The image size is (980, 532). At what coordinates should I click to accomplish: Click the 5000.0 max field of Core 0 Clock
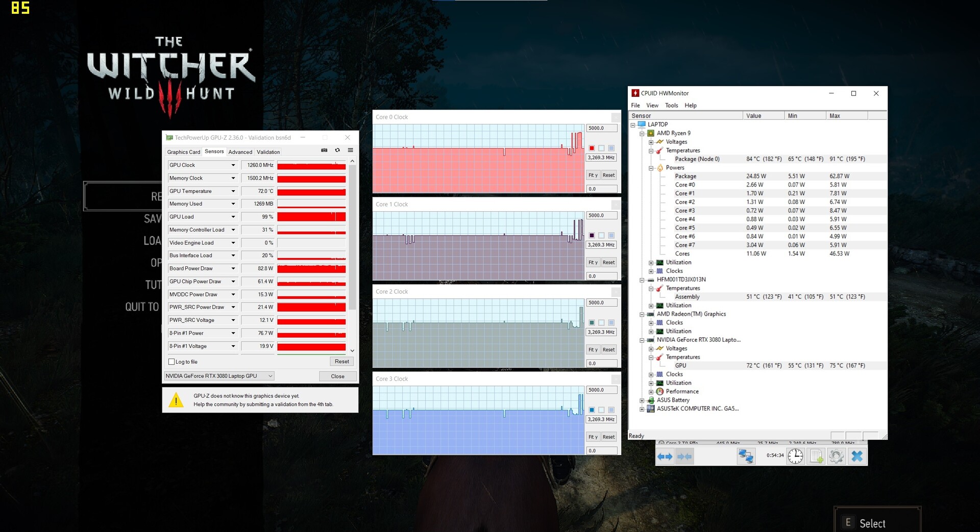[x=602, y=129]
